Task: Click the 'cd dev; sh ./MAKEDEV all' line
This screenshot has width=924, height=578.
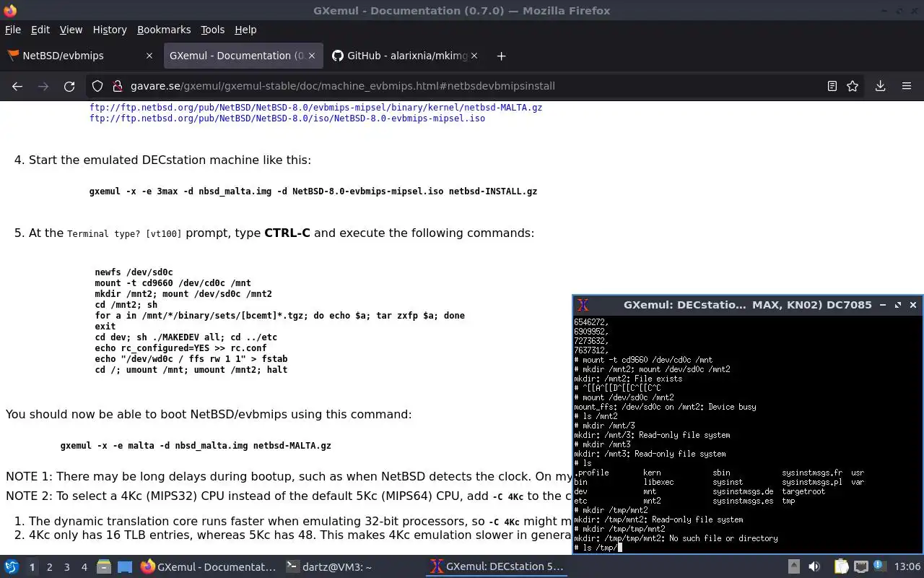Action: 186,337
